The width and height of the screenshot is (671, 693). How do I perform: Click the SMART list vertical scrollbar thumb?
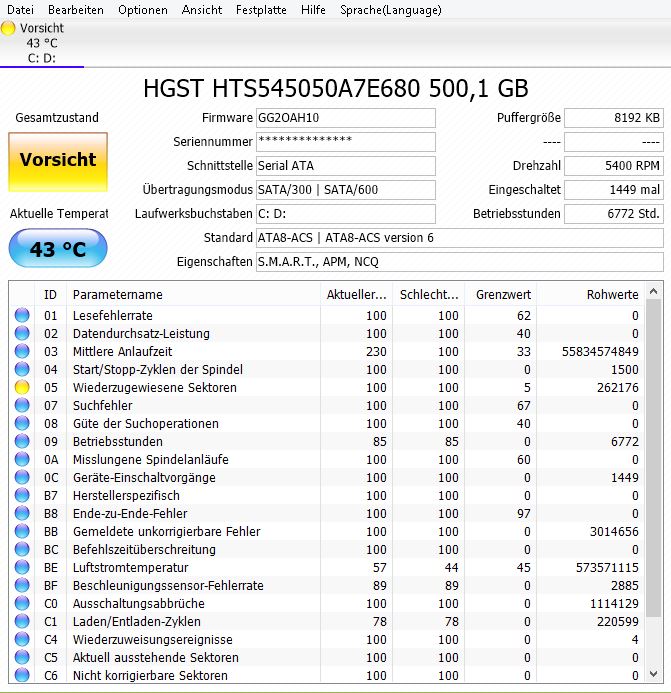click(x=653, y=458)
